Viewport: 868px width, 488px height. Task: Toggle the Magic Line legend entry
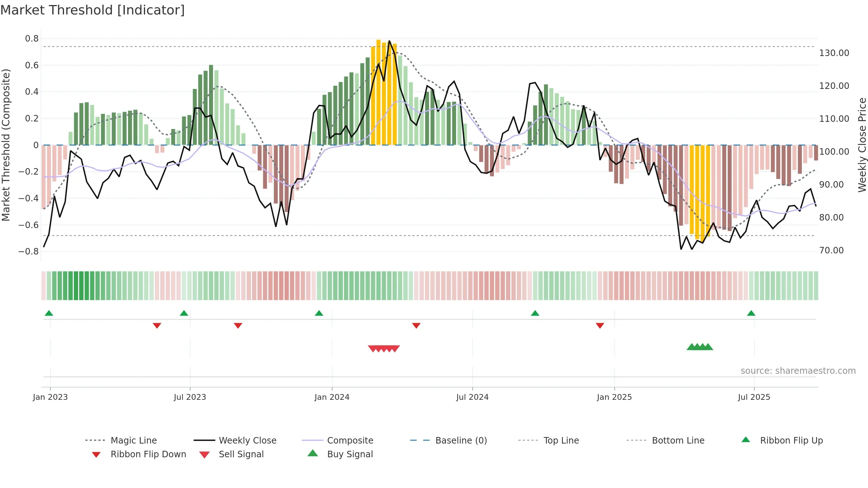pos(121,440)
